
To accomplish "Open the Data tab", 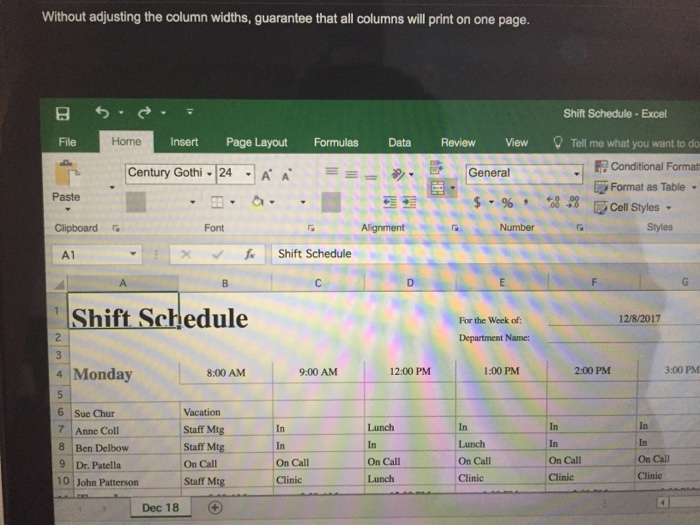I will [x=400, y=142].
